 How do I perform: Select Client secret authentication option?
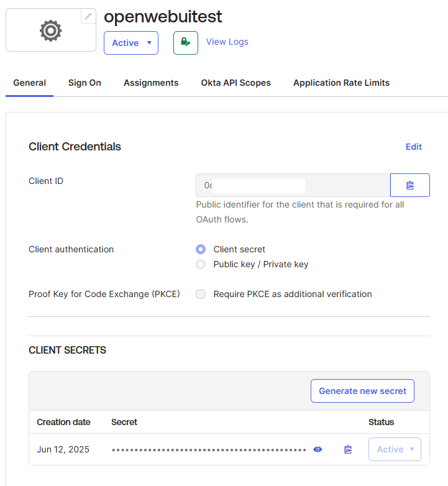coord(201,249)
